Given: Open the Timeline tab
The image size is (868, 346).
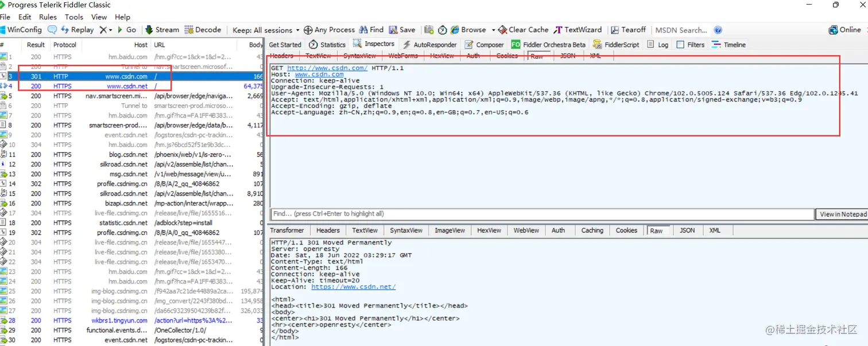Looking at the screenshot, I should tap(728, 44).
